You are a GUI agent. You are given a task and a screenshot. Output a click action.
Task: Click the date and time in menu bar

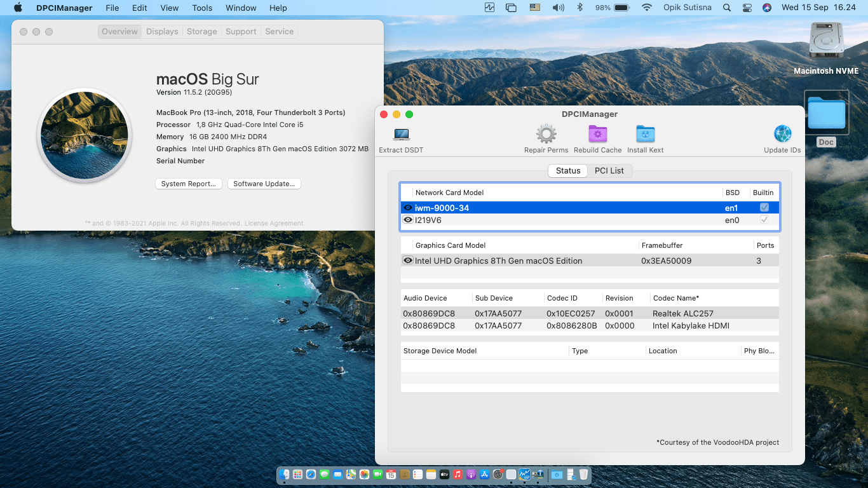pos(818,8)
